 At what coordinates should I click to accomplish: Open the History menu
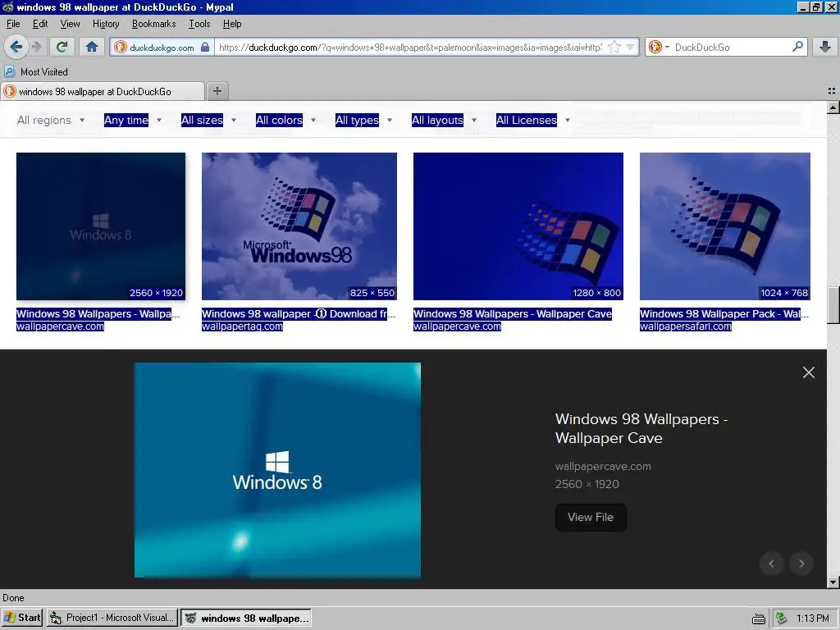coord(106,24)
